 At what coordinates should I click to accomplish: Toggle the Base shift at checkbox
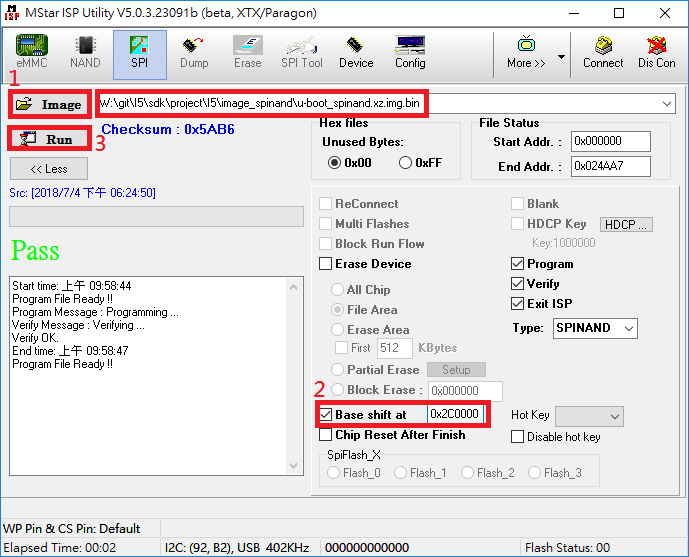pos(326,414)
